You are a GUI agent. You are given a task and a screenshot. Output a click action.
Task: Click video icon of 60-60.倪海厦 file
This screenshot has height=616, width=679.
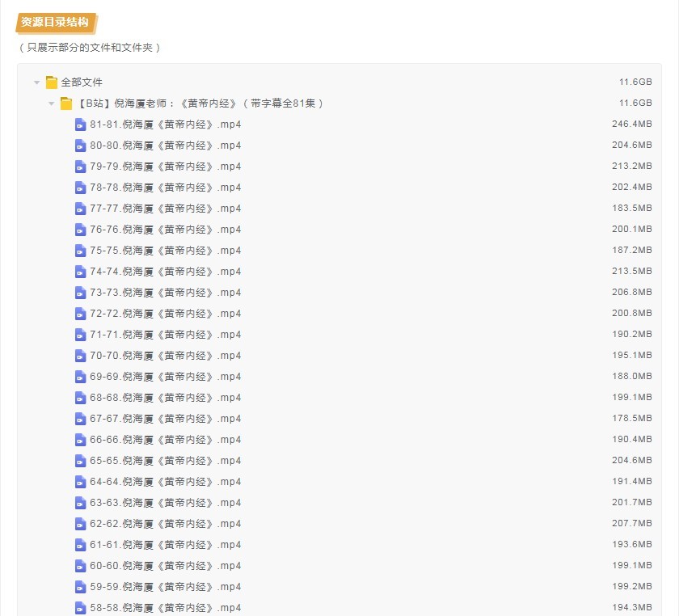[x=81, y=566]
